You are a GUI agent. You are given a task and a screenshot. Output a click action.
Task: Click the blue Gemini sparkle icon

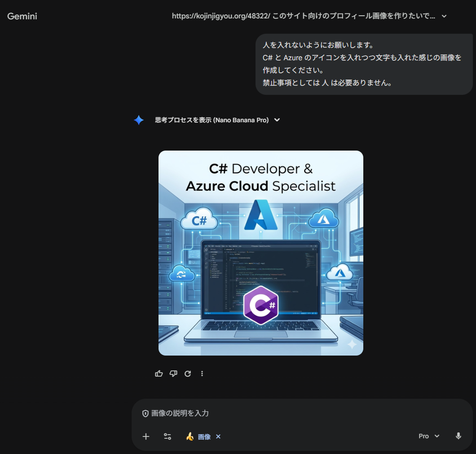138,120
